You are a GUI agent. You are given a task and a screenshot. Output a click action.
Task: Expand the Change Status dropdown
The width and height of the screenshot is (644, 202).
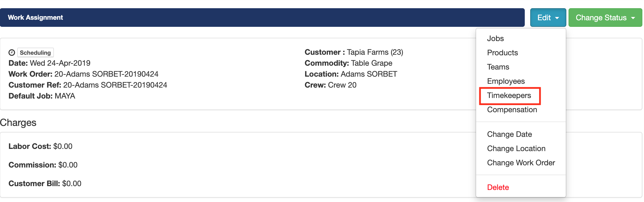pos(605,18)
